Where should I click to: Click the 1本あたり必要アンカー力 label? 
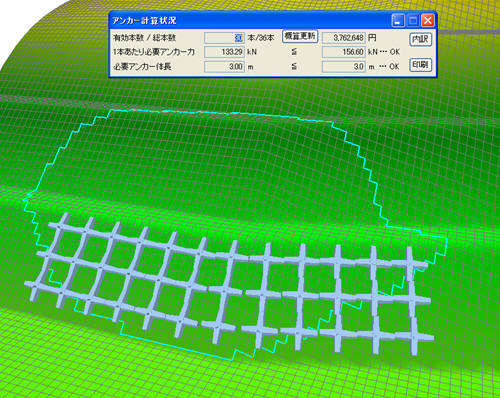[154, 52]
